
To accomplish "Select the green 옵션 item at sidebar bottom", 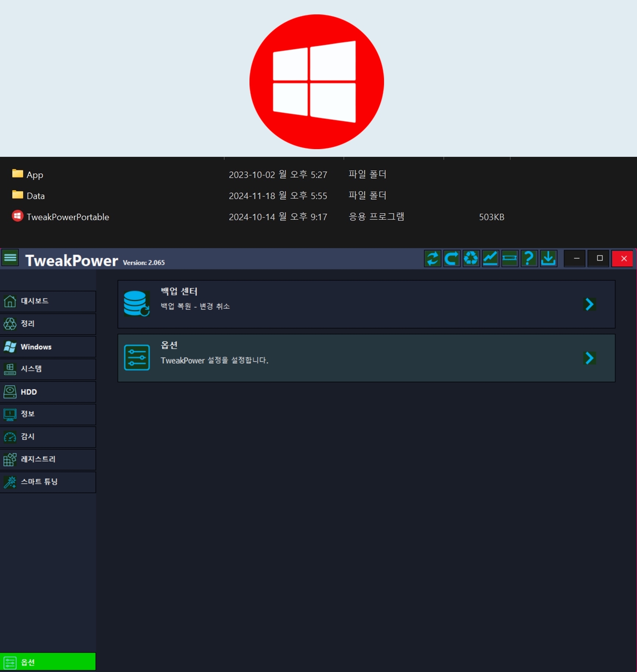I will 48,662.
